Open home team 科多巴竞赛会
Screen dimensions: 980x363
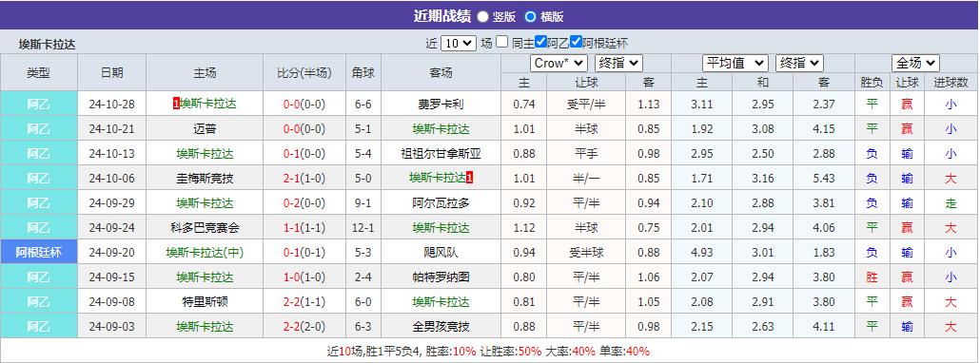pos(205,228)
